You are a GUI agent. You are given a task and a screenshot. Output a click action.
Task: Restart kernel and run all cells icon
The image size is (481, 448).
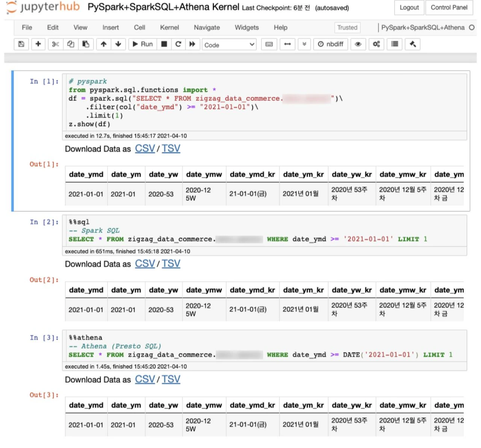pyautogui.click(x=192, y=44)
